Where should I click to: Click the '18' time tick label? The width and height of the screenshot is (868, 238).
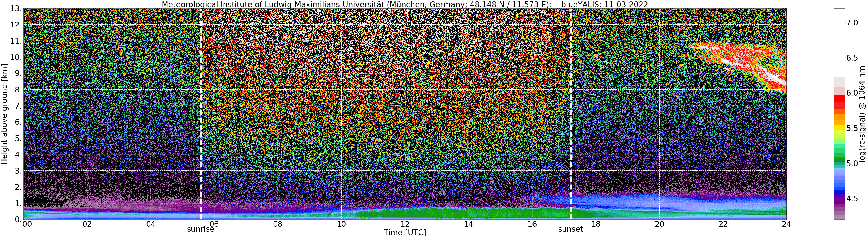pos(596,224)
